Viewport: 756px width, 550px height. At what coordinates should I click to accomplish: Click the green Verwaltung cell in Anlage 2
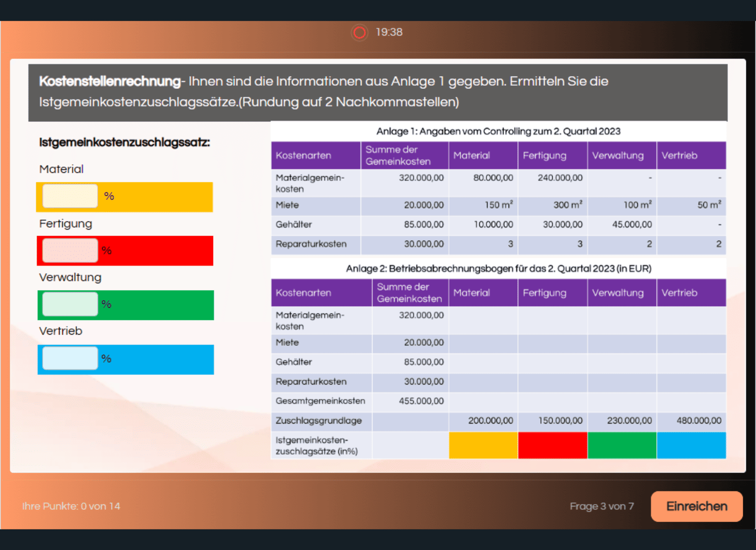[622, 445]
